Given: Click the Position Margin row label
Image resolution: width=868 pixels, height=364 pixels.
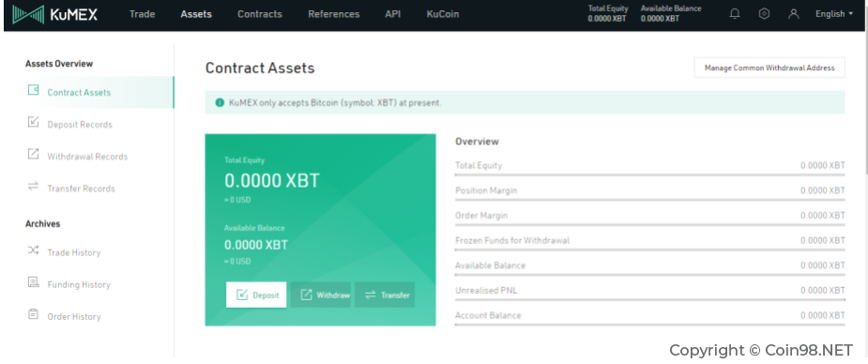Looking at the screenshot, I should [486, 190].
